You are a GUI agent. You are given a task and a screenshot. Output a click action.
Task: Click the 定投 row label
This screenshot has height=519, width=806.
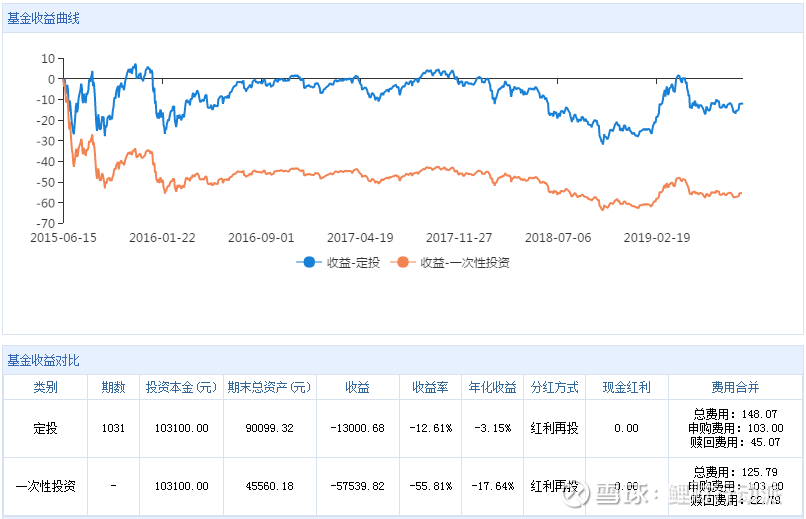tap(45, 428)
